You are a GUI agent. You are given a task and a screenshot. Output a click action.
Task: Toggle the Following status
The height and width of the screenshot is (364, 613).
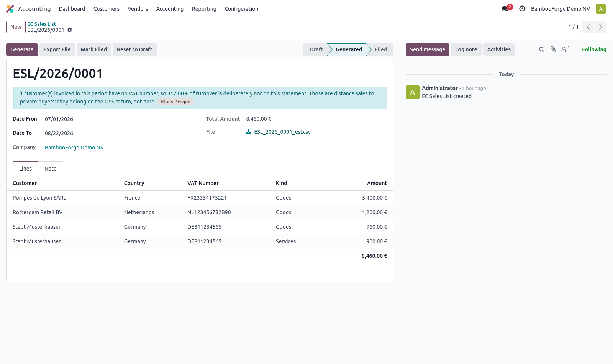click(x=594, y=49)
